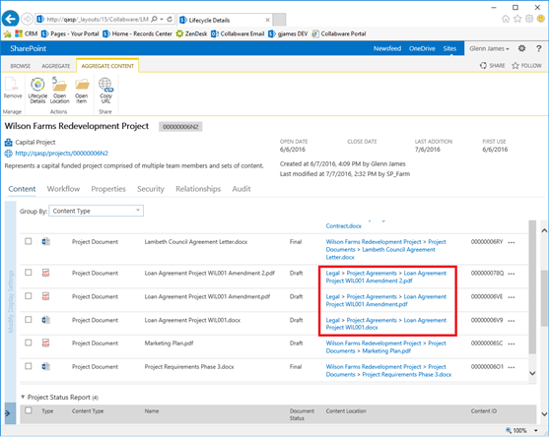Click the FOLLOW button
Screen dimensions: 550x437
tap(527, 66)
